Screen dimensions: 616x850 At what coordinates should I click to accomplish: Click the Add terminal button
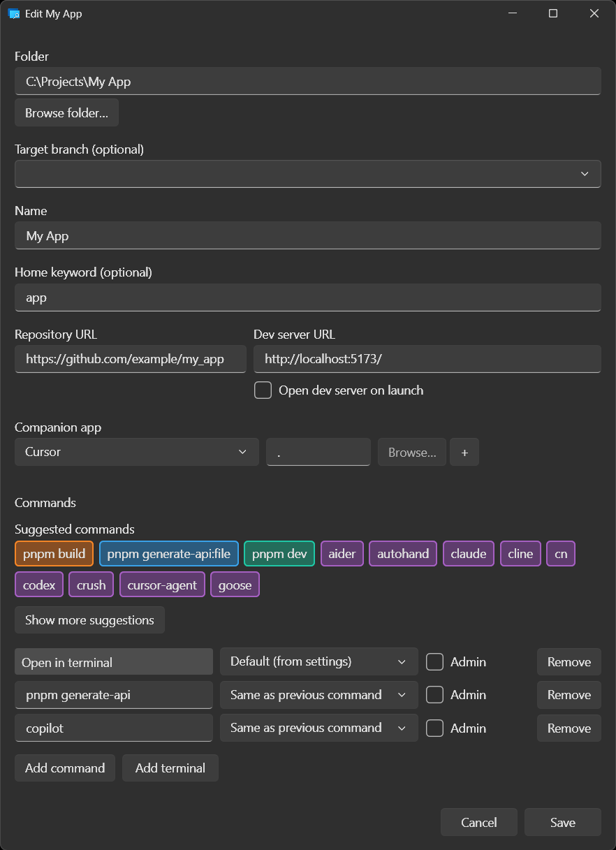pyautogui.click(x=170, y=768)
